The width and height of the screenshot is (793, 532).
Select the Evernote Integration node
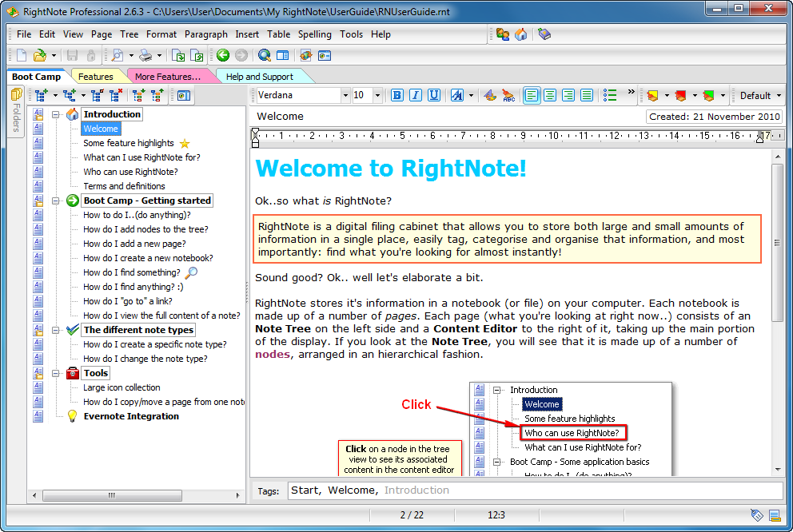131,416
